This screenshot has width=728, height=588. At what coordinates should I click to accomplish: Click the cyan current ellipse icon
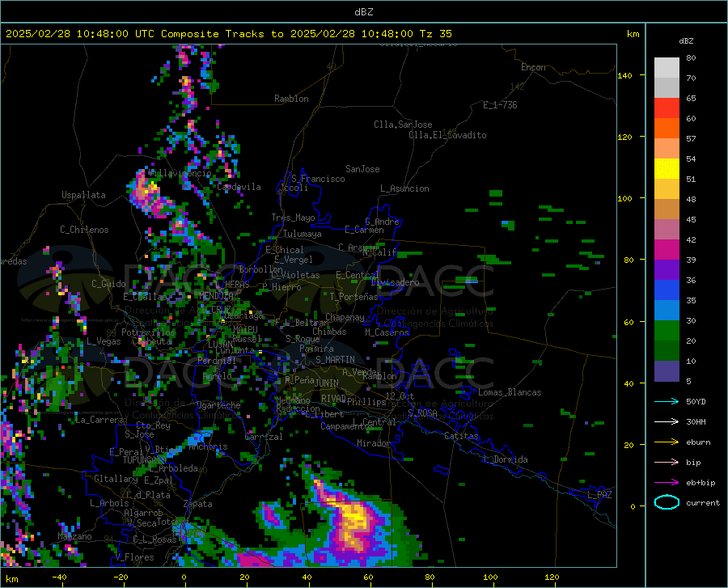pyautogui.click(x=667, y=502)
